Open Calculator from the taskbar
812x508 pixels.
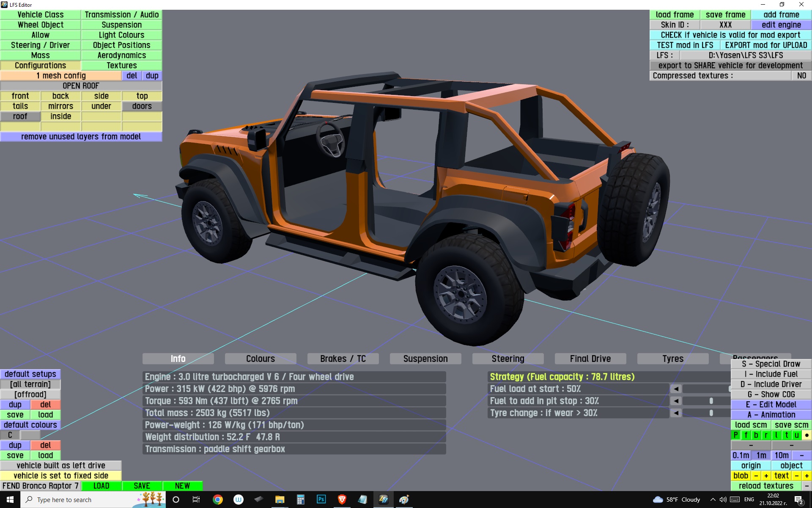pyautogui.click(x=300, y=500)
